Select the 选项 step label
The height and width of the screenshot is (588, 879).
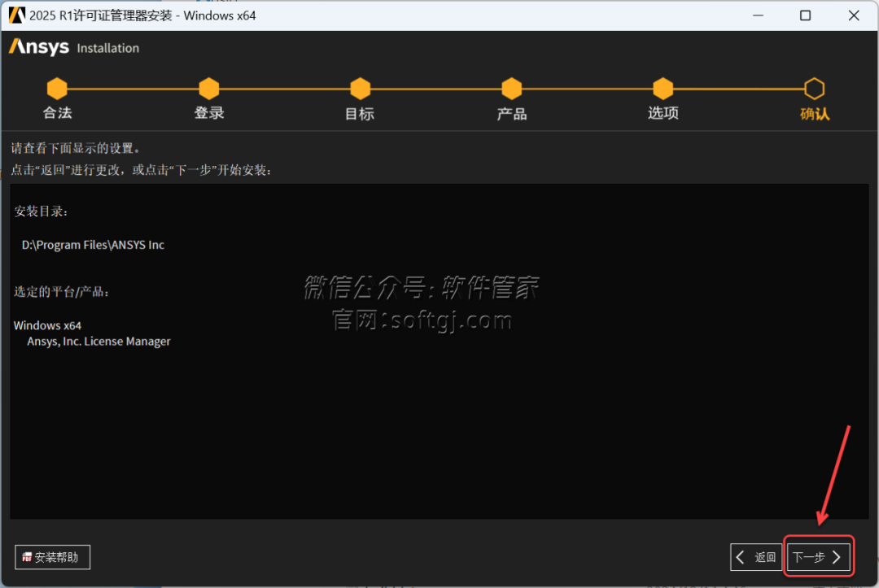coord(663,113)
